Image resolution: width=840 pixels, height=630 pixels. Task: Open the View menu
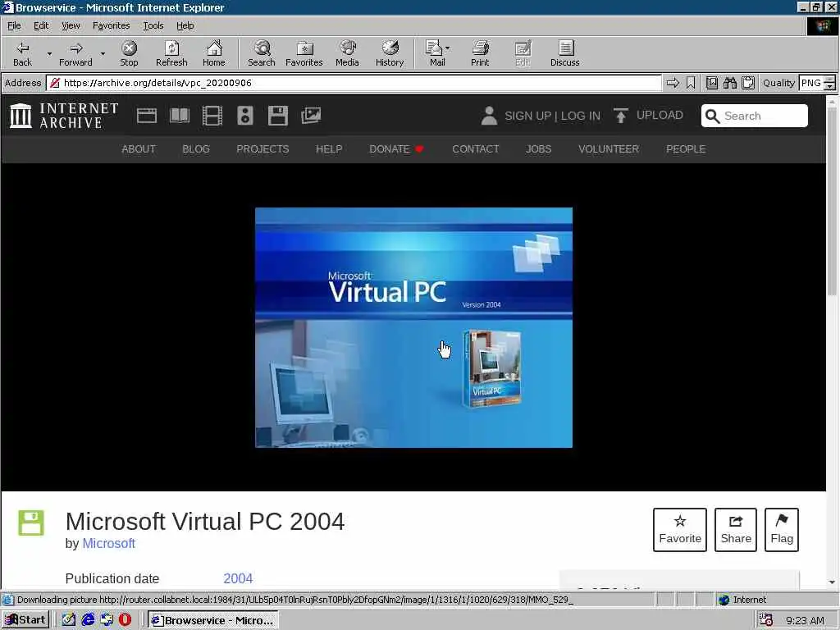tap(71, 25)
